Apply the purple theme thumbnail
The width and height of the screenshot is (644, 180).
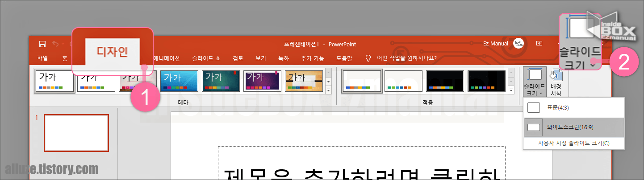pyautogui.click(x=263, y=81)
